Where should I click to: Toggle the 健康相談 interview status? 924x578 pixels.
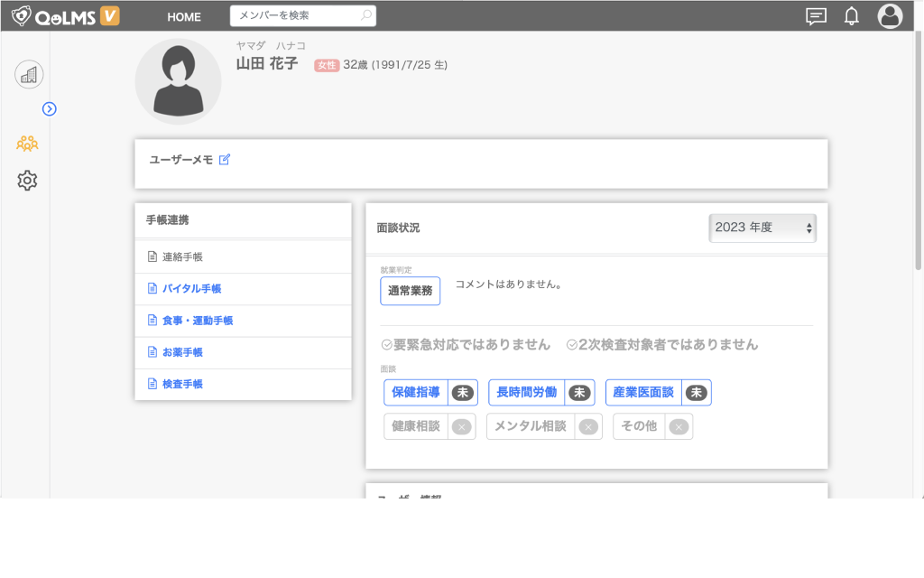tap(461, 427)
